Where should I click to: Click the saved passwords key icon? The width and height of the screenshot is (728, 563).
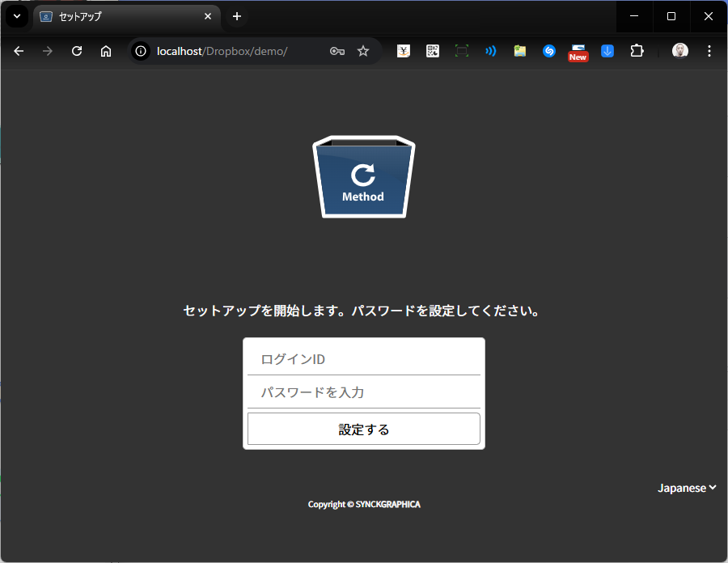337,51
